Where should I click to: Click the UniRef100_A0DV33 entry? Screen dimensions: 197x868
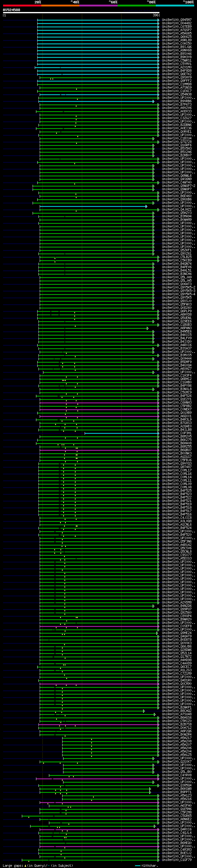[x=177, y=111]
